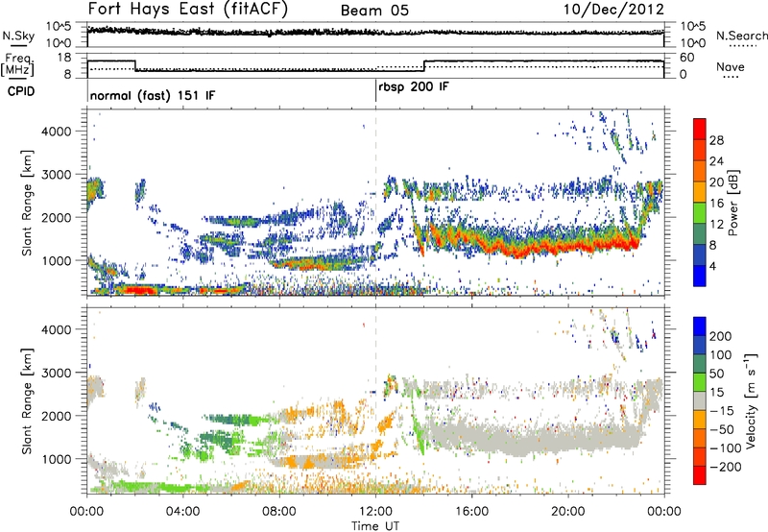Viewport: 768px width, 532px height.
Task: Click the "Fort Hays East (fitACF)" plot title
Action: click(187, 10)
